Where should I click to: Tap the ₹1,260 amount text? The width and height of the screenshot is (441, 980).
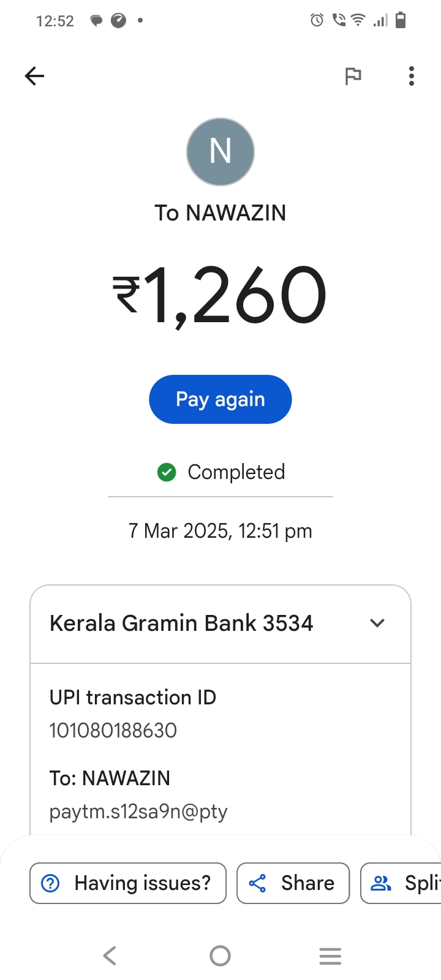(x=221, y=295)
